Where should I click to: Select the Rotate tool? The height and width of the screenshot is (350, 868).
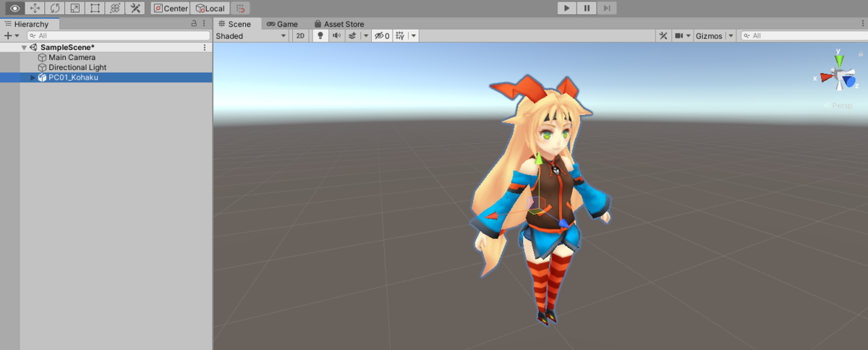coord(54,8)
